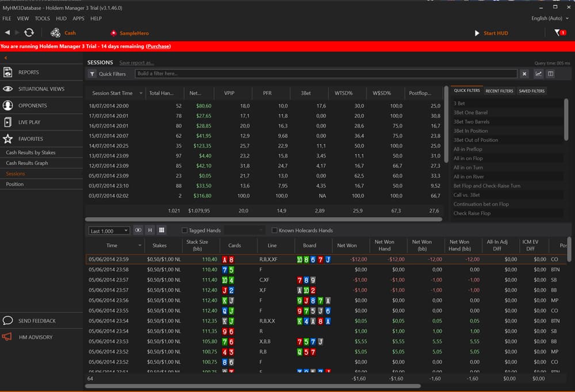Click the red filter funnel in top-right corner

558,33
